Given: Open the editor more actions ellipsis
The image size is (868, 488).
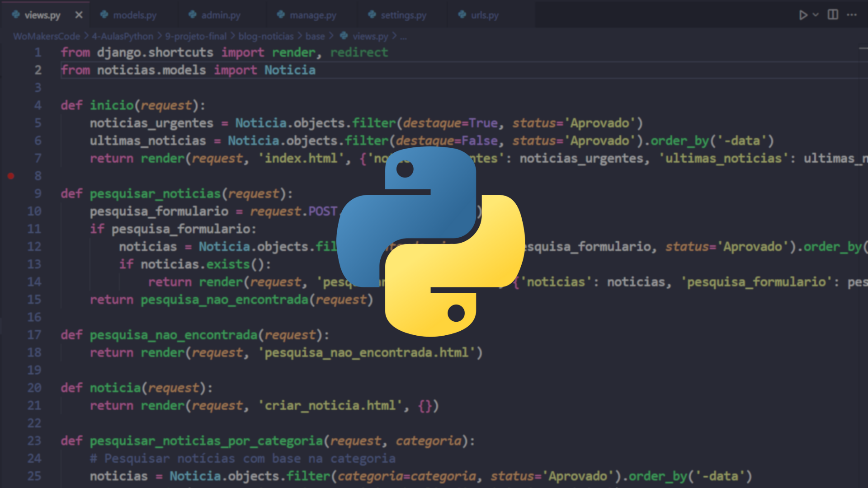Looking at the screenshot, I should pos(852,15).
